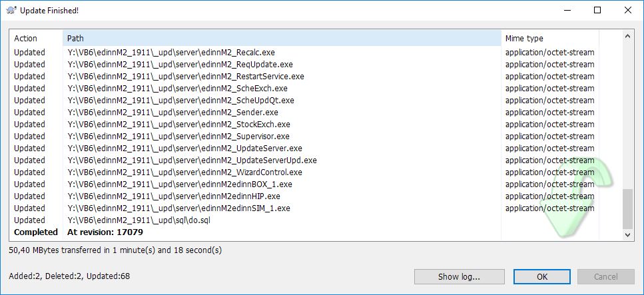Open the Show log dialog
Viewport: 644px width, 295px height.
(x=459, y=276)
